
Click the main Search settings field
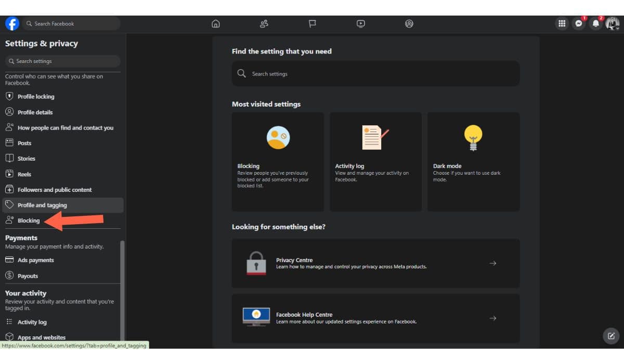375,74
